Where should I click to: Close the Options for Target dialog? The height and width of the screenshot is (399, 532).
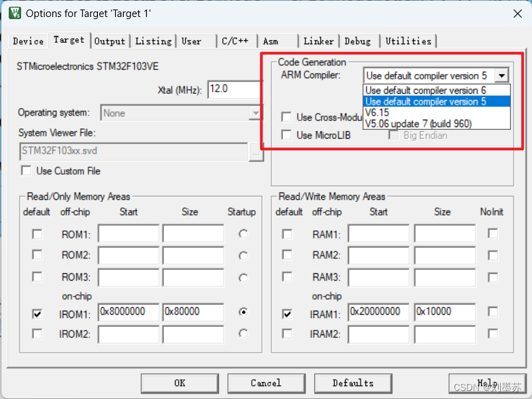[518, 14]
